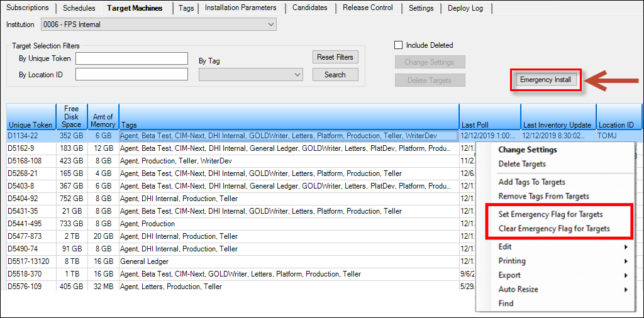This screenshot has height=318, width=644.
Task: Sort by the Free Disk Space column header
Action: coord(71,117)
